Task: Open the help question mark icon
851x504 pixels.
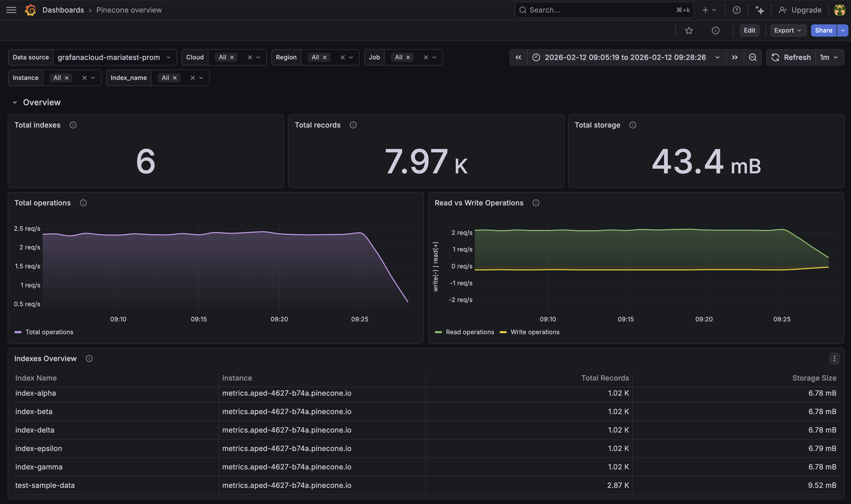Action: pos(736,10)
